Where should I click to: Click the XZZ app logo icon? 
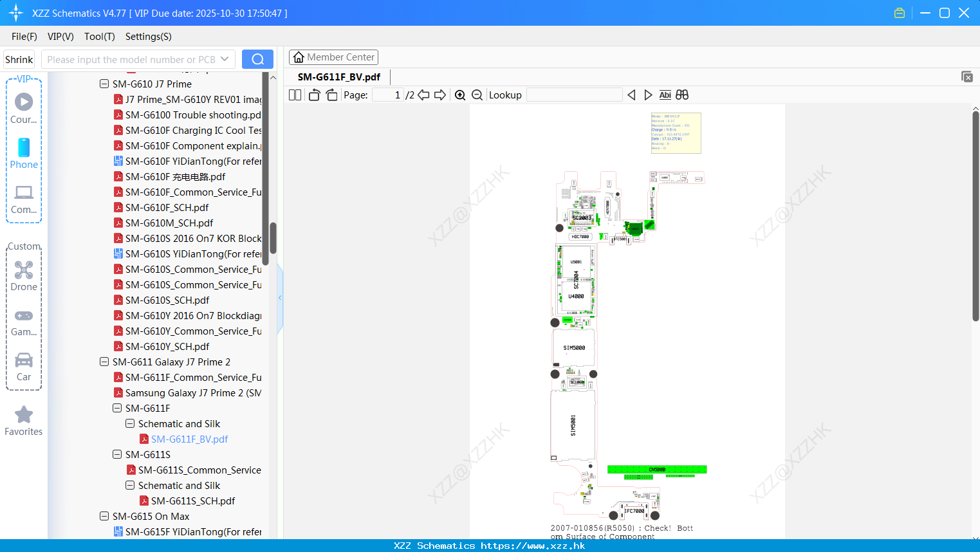click(x=16, y=13)
